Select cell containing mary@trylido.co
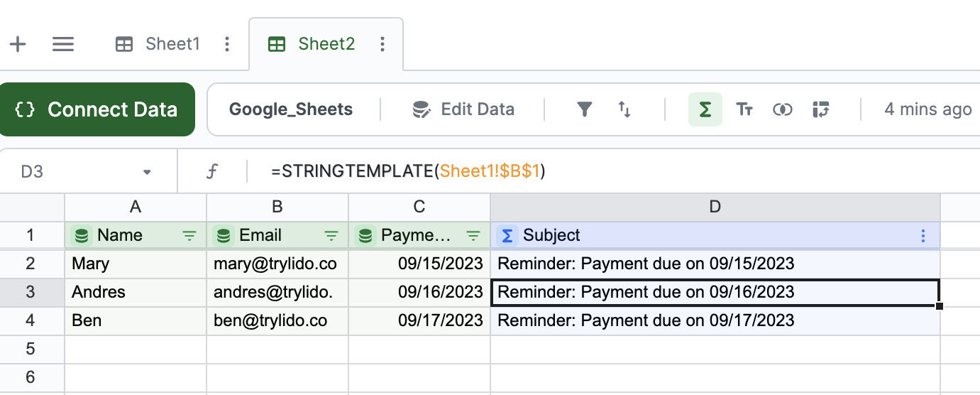Viewport: 980px width, 395px height. click(x=277, y=264)
